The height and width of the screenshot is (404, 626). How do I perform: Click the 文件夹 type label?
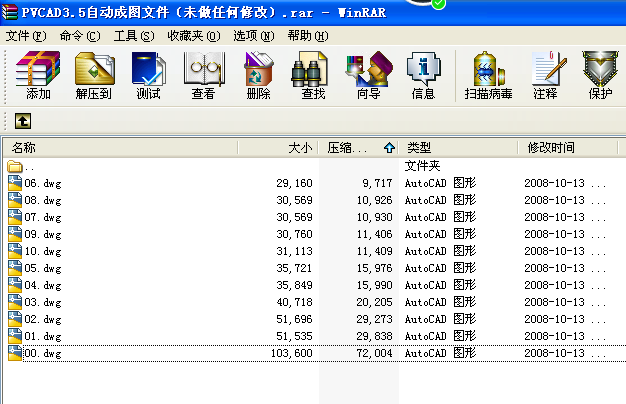(422, 166)
